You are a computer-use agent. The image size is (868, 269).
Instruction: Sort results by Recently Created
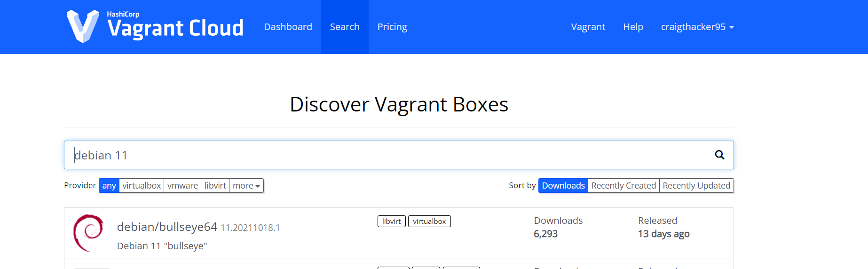pyautogui.click(x=623, y=186)
